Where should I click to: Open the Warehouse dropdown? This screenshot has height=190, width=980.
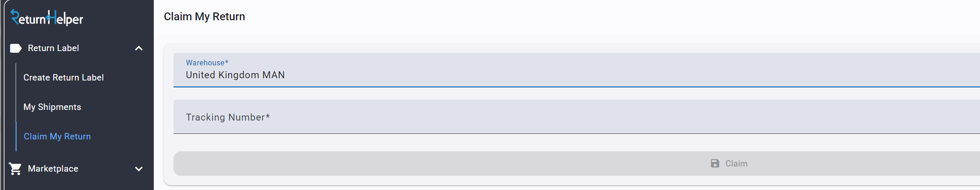[574, 70]
